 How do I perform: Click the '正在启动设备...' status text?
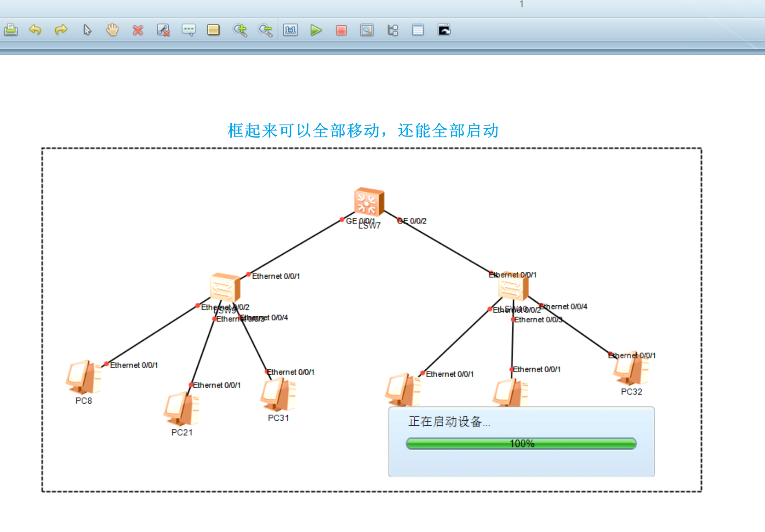(450, 422)
